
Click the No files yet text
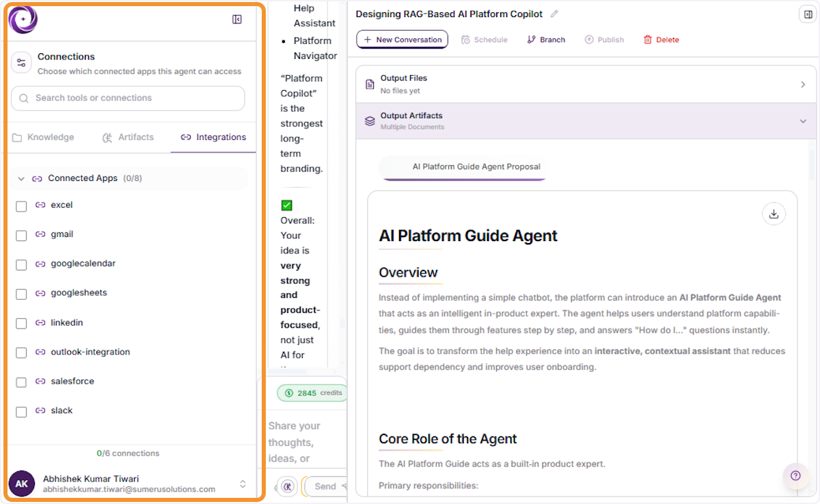[400, 91]
